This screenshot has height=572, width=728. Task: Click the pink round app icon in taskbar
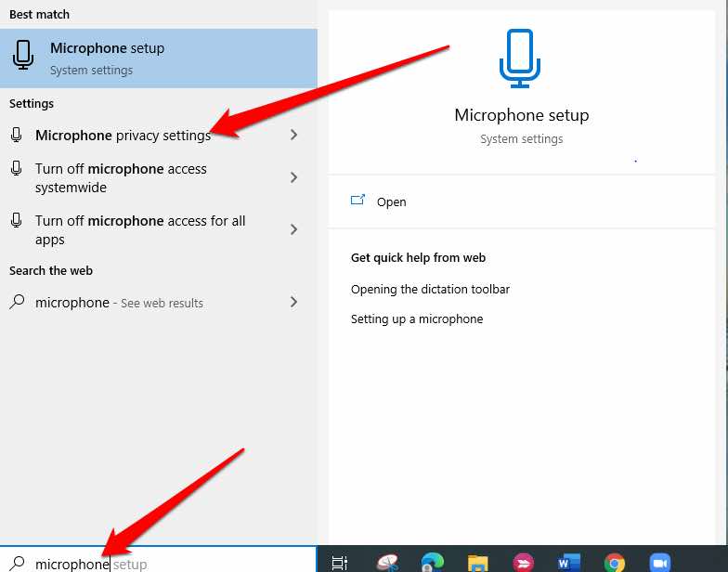(524, 562)
